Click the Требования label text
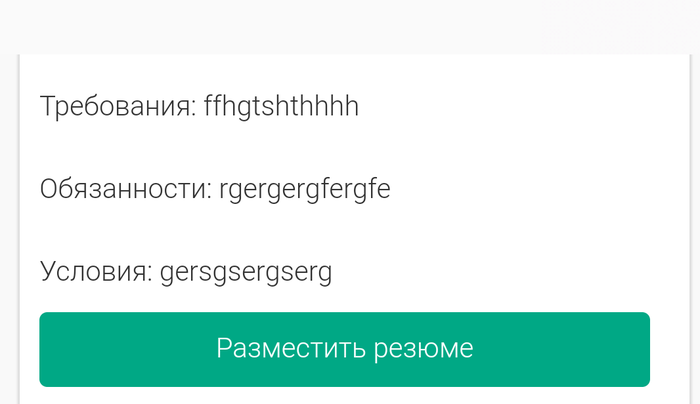Screen dimensions: 700x404 pos(115,106)
